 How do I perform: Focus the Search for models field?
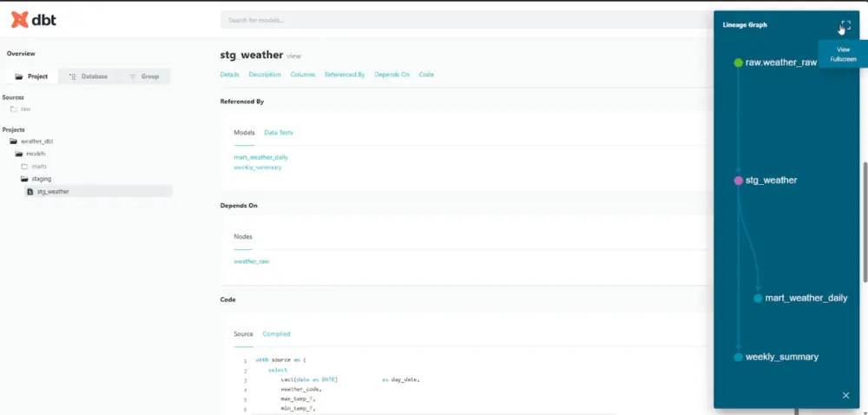coord(465,20)
